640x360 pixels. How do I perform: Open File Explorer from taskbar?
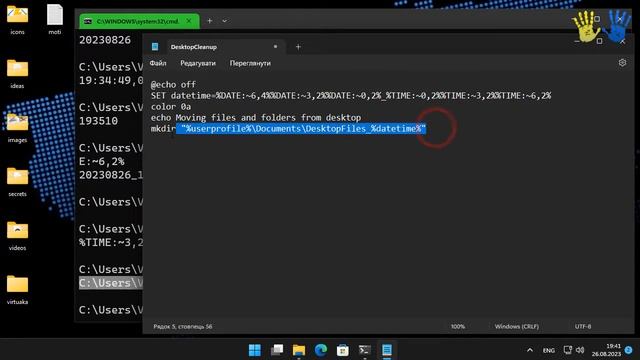299,350
